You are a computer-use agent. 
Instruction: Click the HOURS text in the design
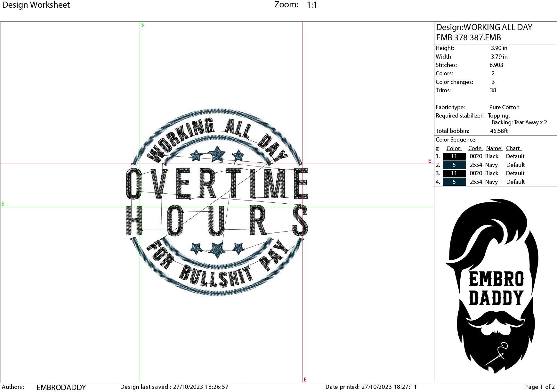[217, 221]
